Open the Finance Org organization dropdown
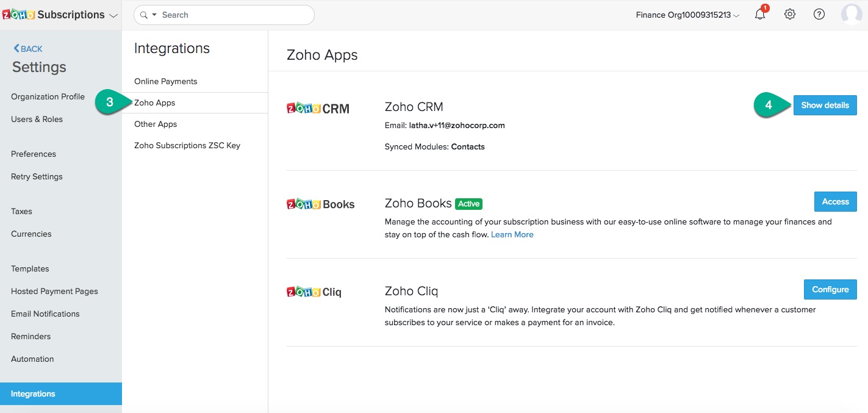The image size is (868, 413). click(687, 15)
